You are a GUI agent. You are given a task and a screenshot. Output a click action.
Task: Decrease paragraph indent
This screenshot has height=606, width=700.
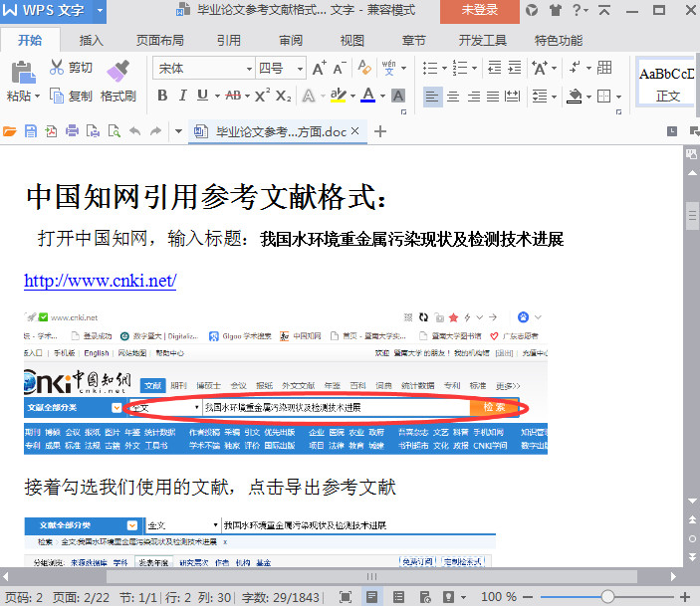494,68
